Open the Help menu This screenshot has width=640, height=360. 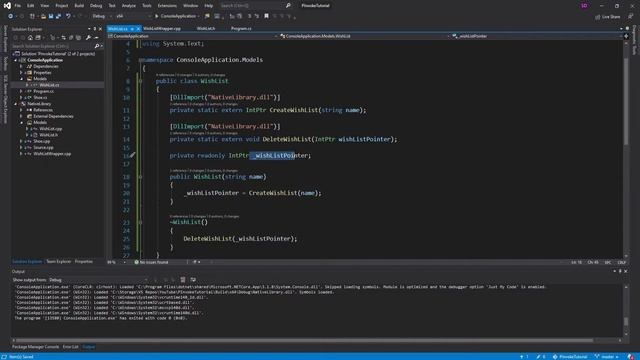[x=209, y=6]
